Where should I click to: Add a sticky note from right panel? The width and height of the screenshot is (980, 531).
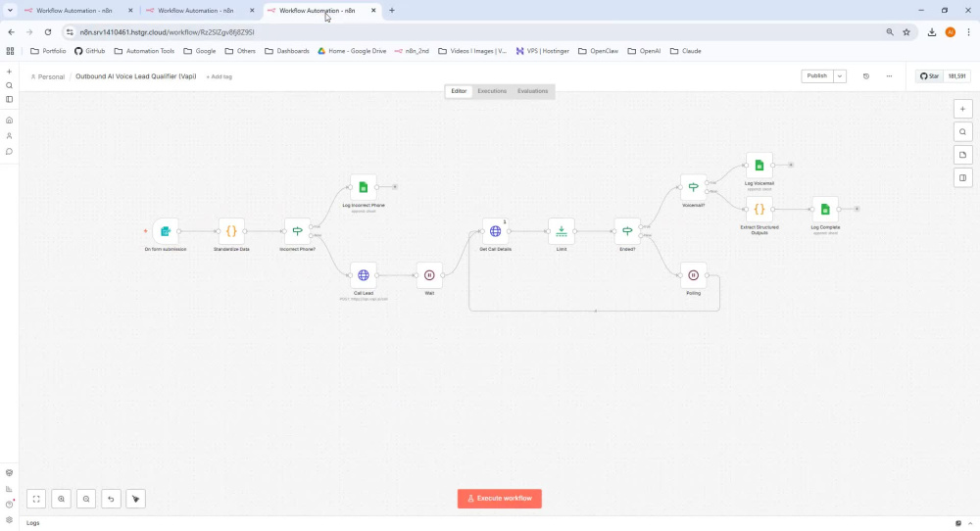click(962, 155)
